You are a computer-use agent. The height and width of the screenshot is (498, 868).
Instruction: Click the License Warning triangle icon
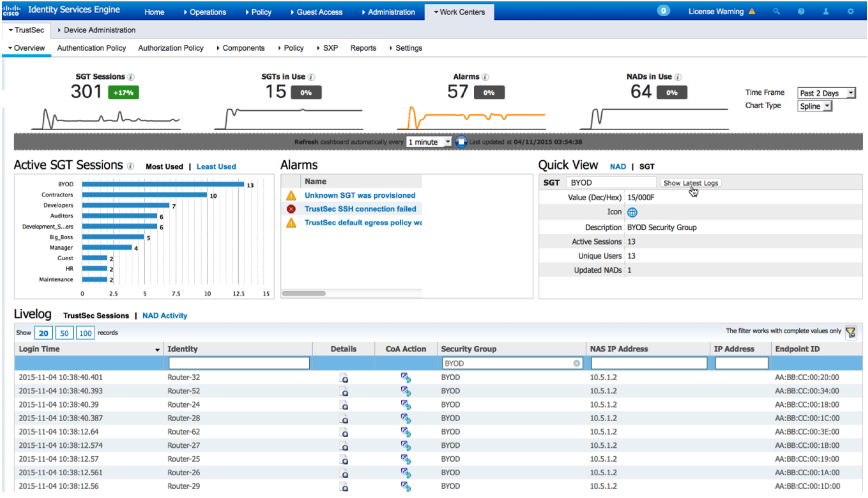pyautogui.click(x=752, y=12)
